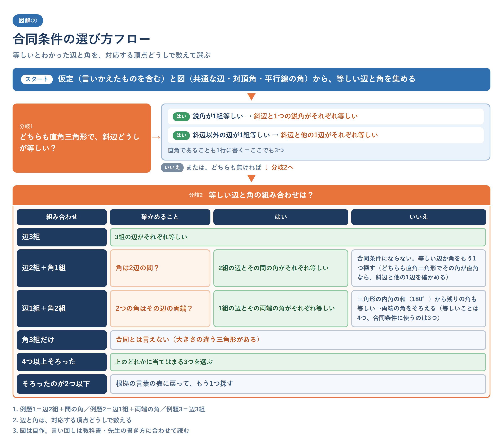Click the はい badge beside 斜辺以外の辺が1組等しい
503x448 pixels.
[x=181, y=135]
